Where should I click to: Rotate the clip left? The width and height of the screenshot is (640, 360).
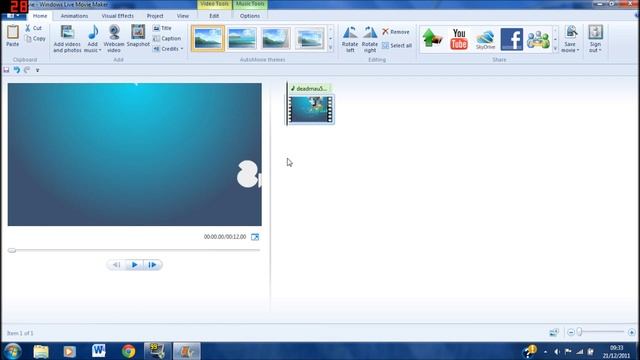350,39
